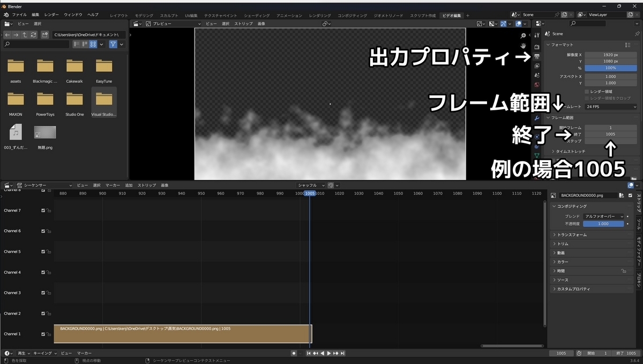Viewport: 643px width, 364px height.
Task: Toggle the gizmo icon in the preview header
Action: click(x=503, y=24)
